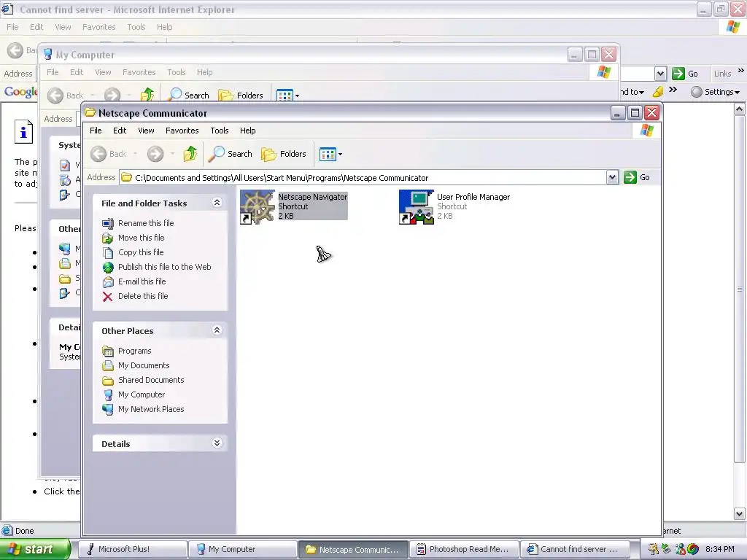Screen dimensions: 747x560
Task: Open Favorites menu in Internet Explorer window
Action: point(99,27)
